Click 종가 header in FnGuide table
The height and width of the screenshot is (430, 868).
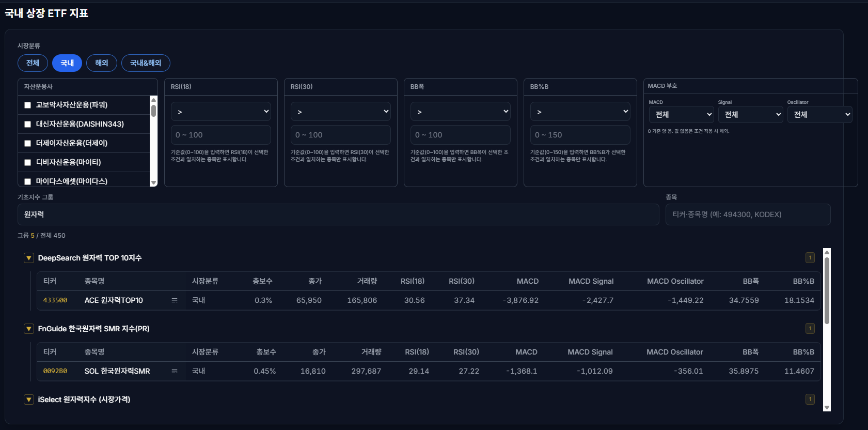click(x=319, y=352)
